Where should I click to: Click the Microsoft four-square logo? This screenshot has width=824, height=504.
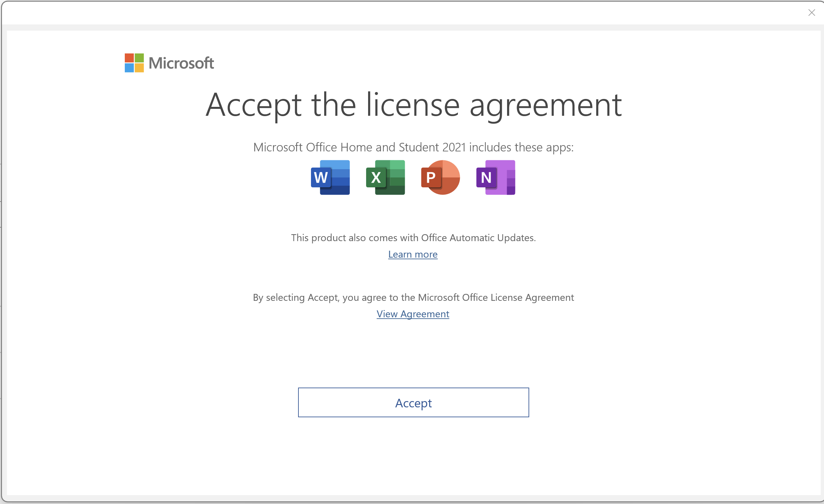click(x=134, y=63)
